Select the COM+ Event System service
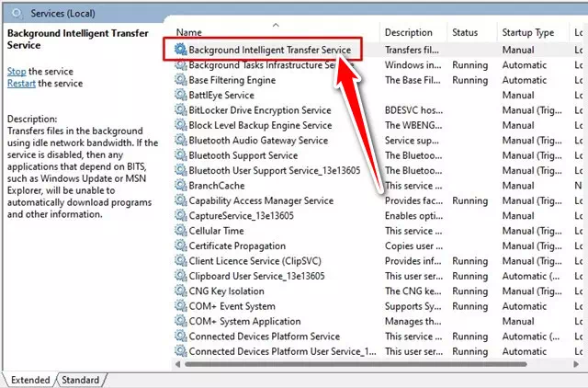The height and width of the screenshot is (388, 588). pos(232,306)
